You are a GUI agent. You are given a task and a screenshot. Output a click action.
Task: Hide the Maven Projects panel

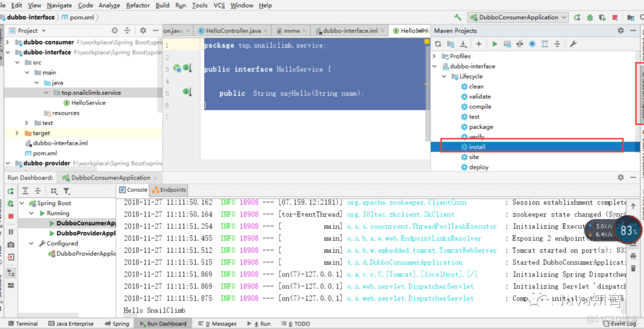pyautogui.click(x=633, y=30)
